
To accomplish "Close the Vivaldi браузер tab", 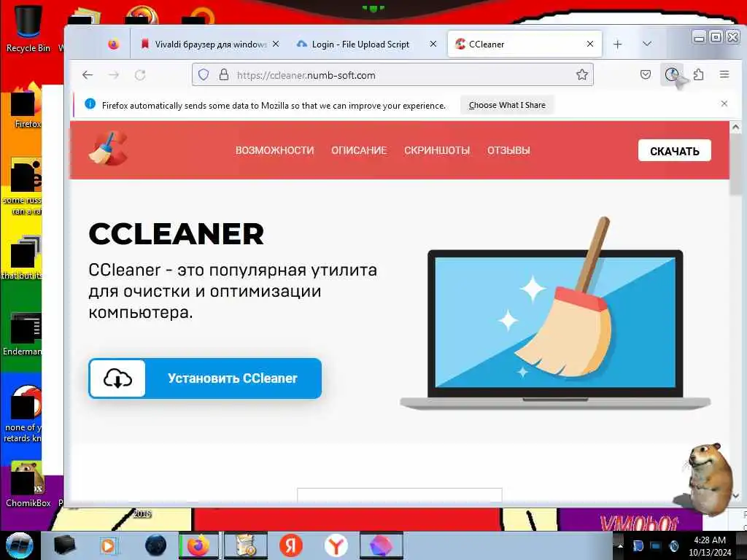I will pos(276,44).
